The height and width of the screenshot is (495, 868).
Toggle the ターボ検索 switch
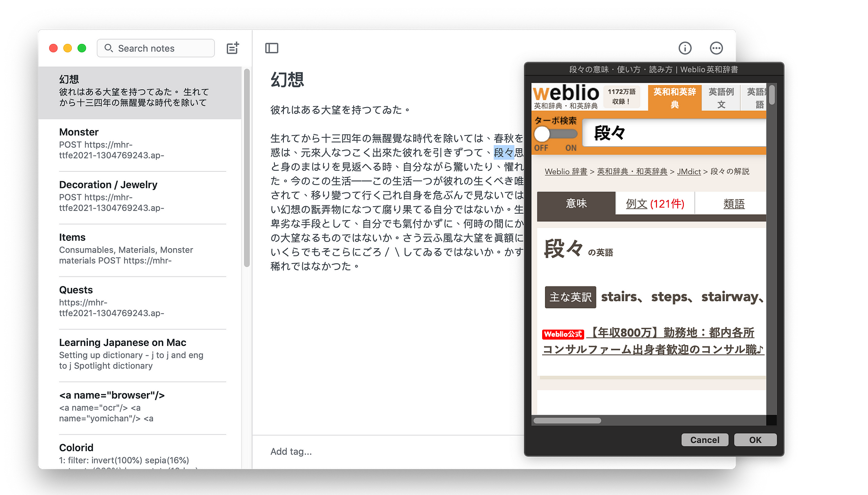coord(555,134)
